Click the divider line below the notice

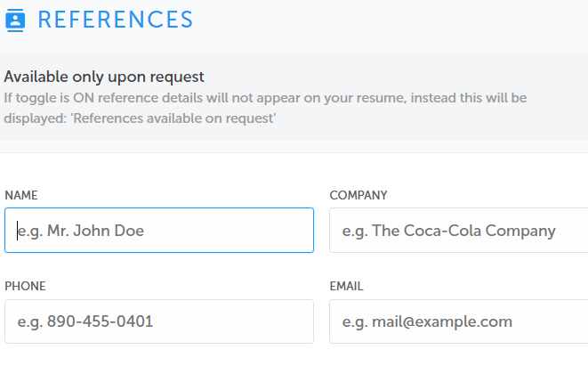tap(294, 153)
